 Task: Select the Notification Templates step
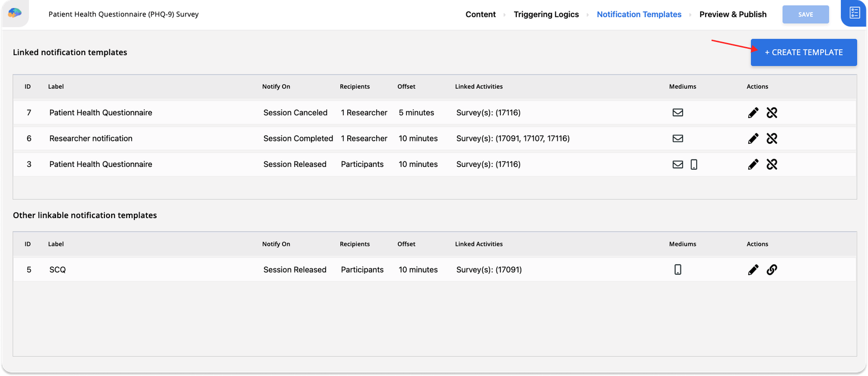(x=639, y=14)
